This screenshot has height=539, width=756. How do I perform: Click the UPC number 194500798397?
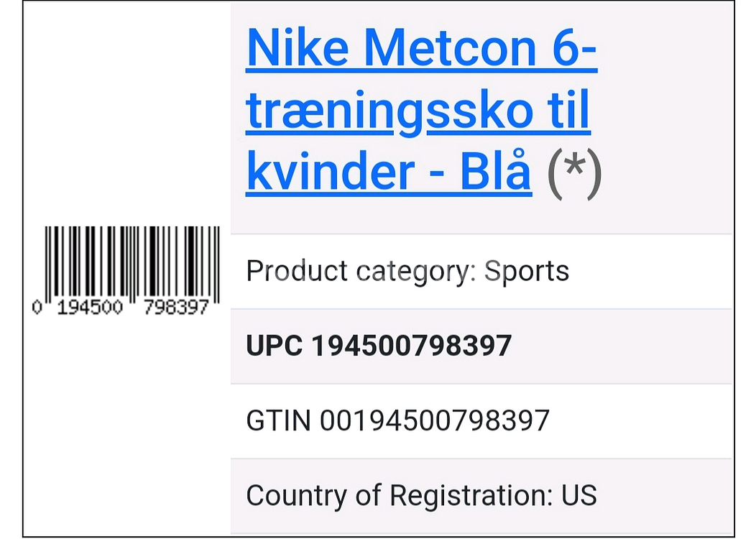(411, 346)
